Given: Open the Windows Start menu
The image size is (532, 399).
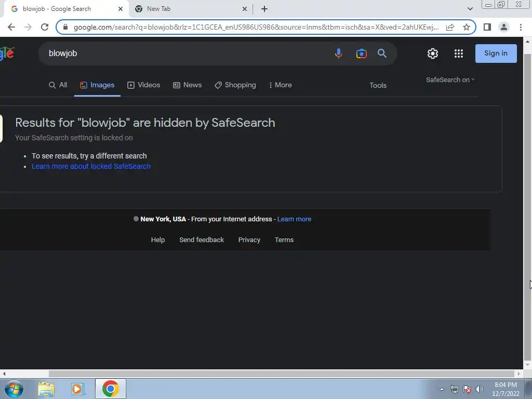Looking at the screenshot, I should [x=14, y=389].
